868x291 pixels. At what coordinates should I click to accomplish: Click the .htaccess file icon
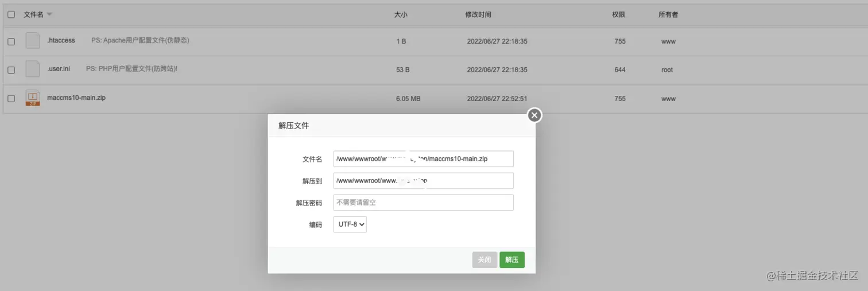pos(33,41)
